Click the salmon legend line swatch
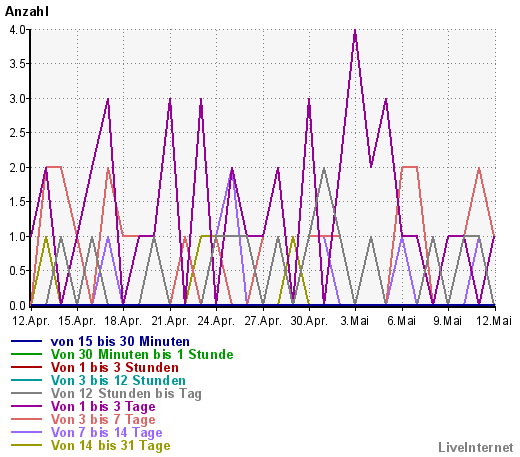520x457 pixels. point(27,419)
